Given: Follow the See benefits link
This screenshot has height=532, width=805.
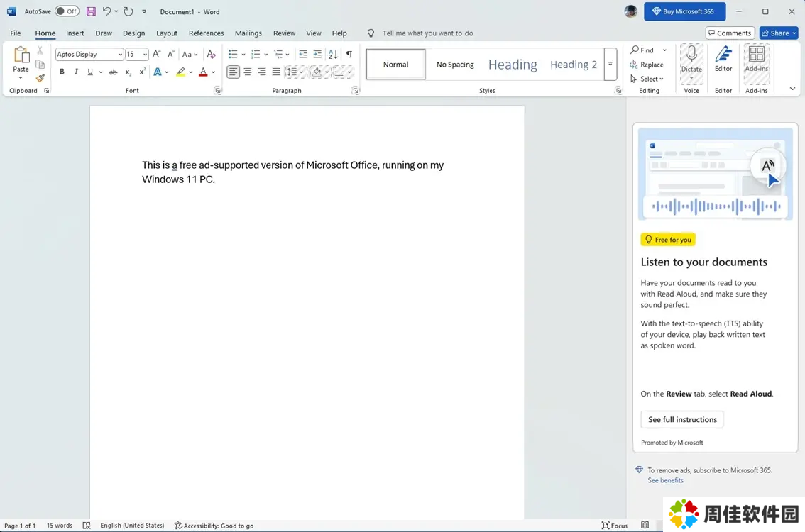Looking at the screenshot, I should click(665, 480).
